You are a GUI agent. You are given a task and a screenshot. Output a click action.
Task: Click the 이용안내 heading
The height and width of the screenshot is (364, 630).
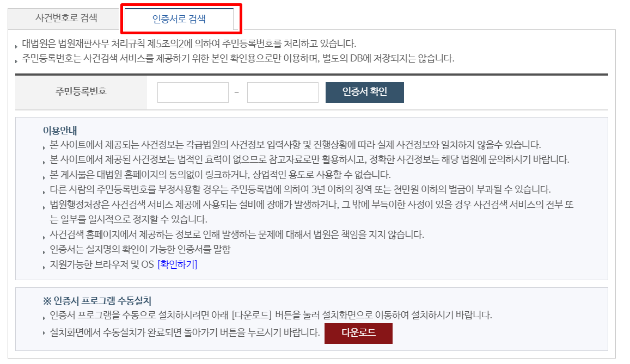pyautogui.click(x=60, y=131)
